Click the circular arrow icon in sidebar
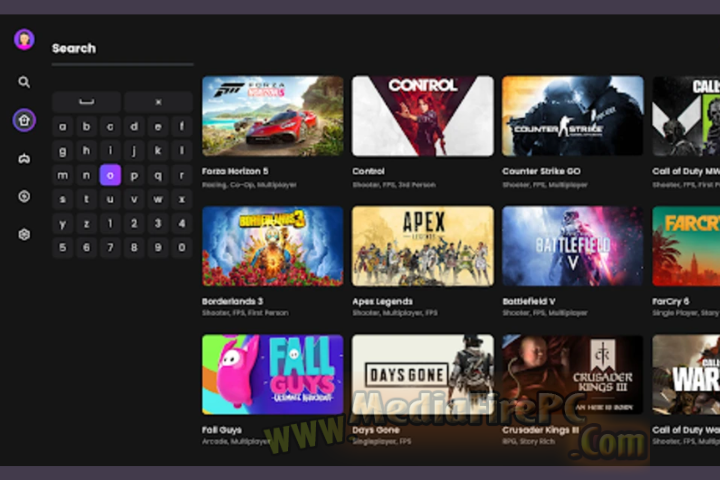 [x=24, y=197]
